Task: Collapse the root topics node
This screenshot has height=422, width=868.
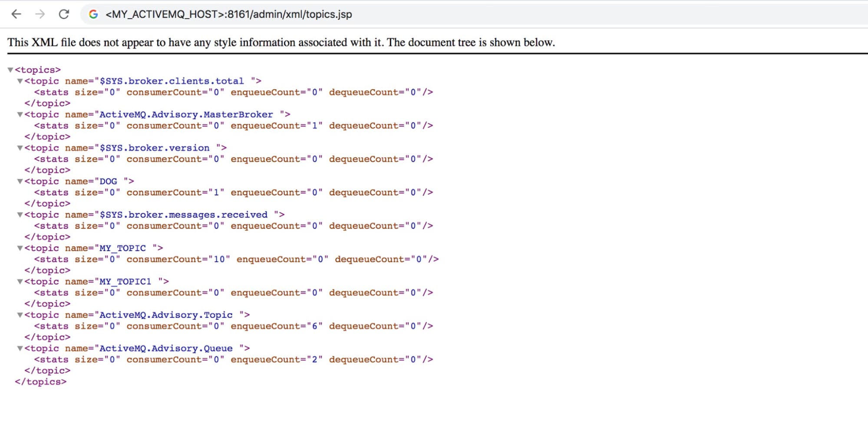Action: coord(10,69)
